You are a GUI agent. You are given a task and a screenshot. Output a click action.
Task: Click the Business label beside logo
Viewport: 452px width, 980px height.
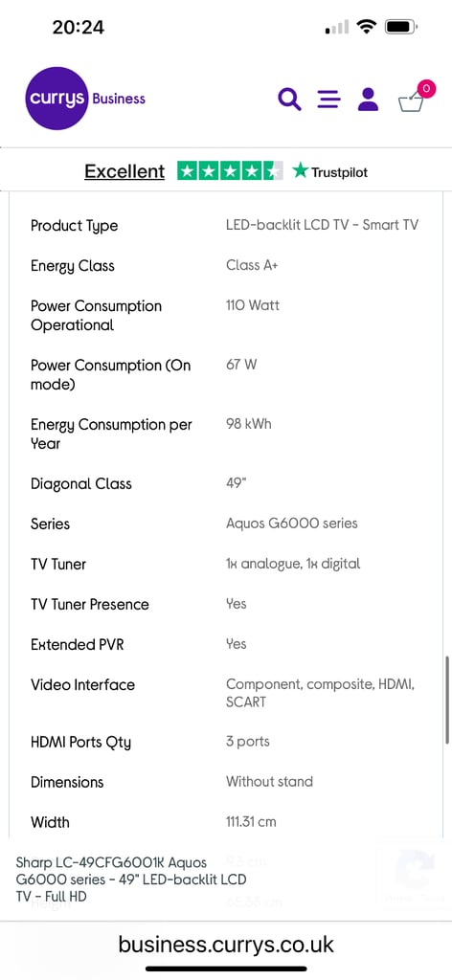pyautogui.click(x=119, y=99)
